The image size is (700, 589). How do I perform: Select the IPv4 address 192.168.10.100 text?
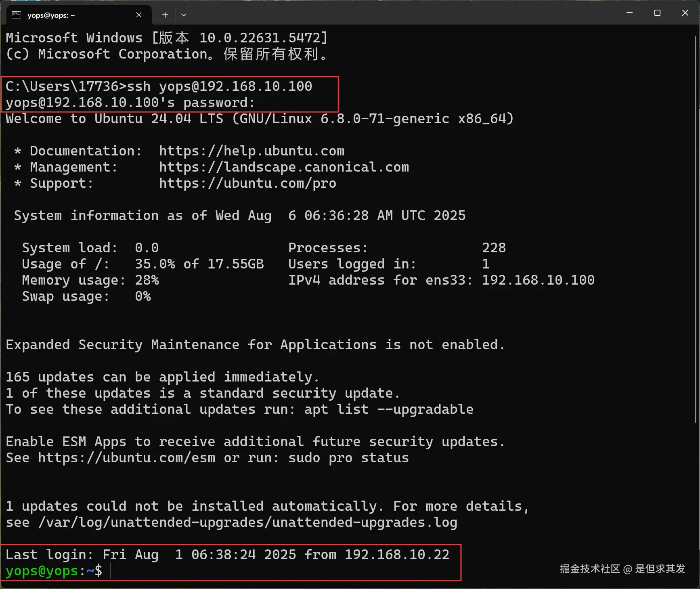[538, 280]
